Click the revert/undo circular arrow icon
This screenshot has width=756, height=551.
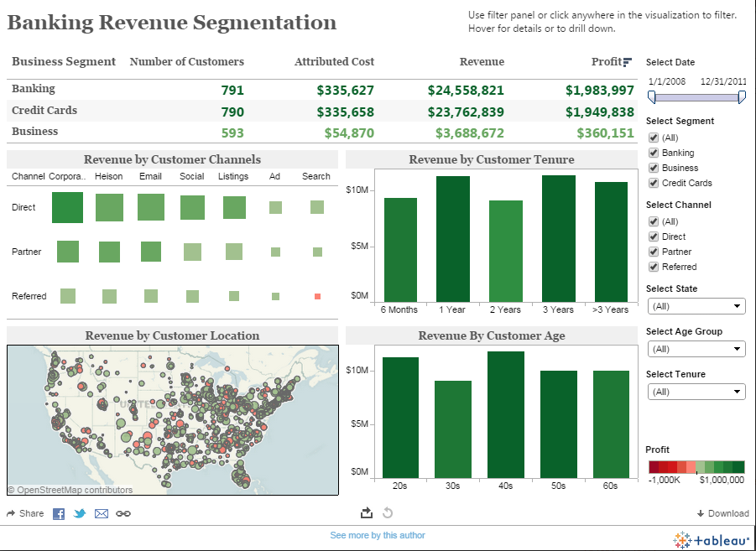(x=388, y=513)
